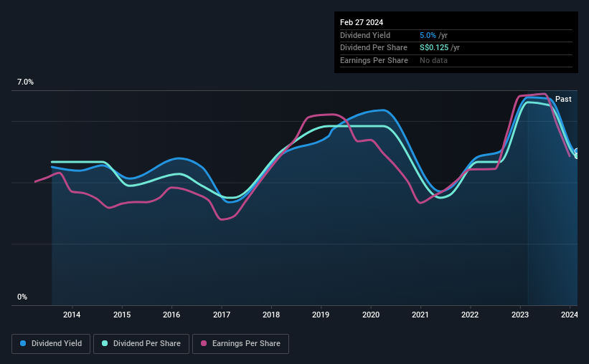
Task: Click the 2018 x-axis label
Action: [x=271, y=315]
